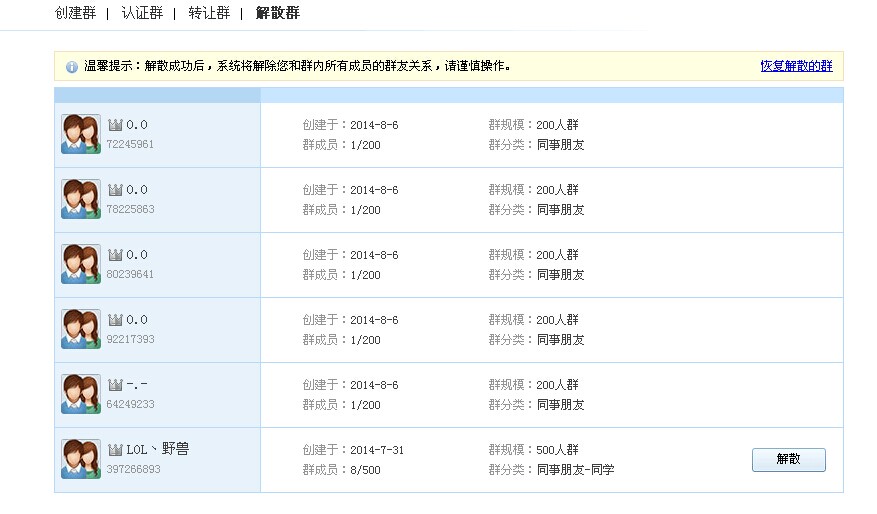This screenshot has height=514, width=877.
Task: Click group number 72245961
Action: point(130,144)
